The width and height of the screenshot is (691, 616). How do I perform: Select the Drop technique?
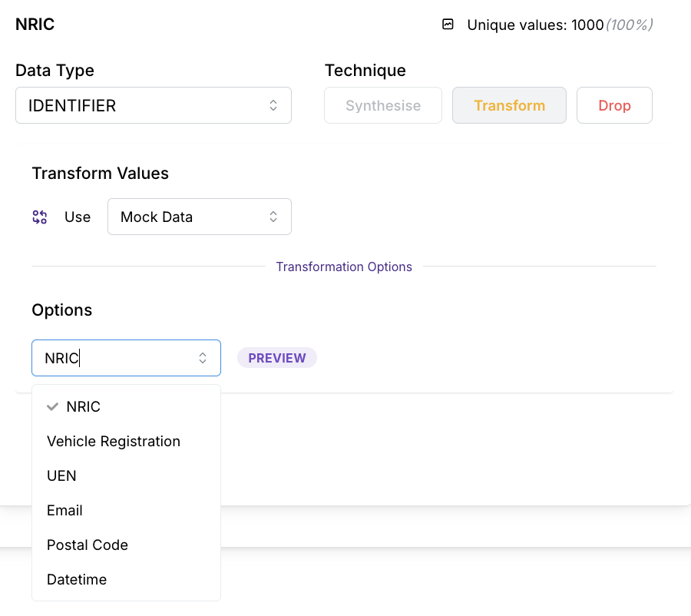[x=614, y=105]
